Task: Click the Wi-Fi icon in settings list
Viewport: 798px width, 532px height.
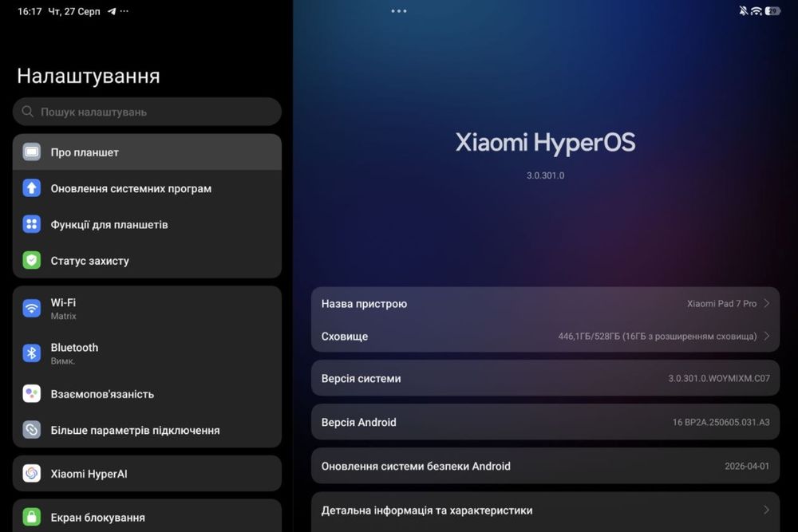Action: [32, 308]
